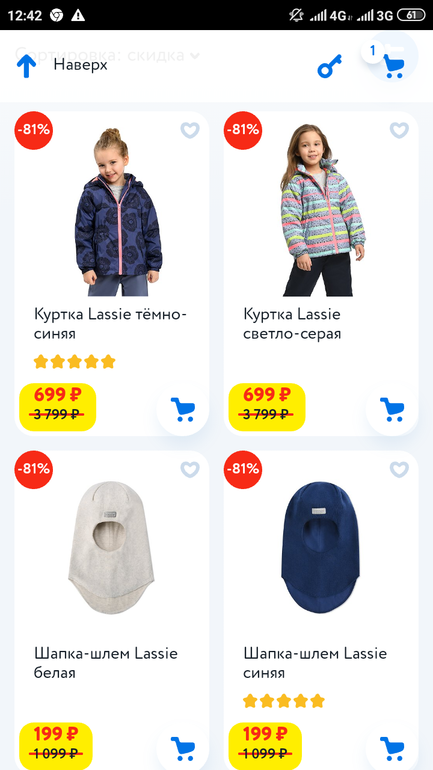Image resolution: width=433 pixels, height=770 pixels.
Task: Open Куртка Lassie тёмно-синяя product title
Action: pos(110,324)
